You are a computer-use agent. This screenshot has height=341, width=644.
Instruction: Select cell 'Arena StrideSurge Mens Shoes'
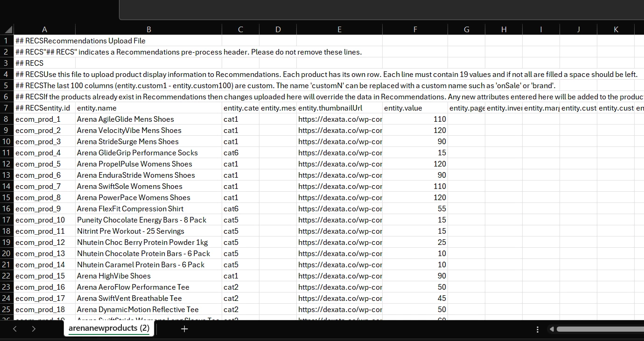click(x=148, y=141)
